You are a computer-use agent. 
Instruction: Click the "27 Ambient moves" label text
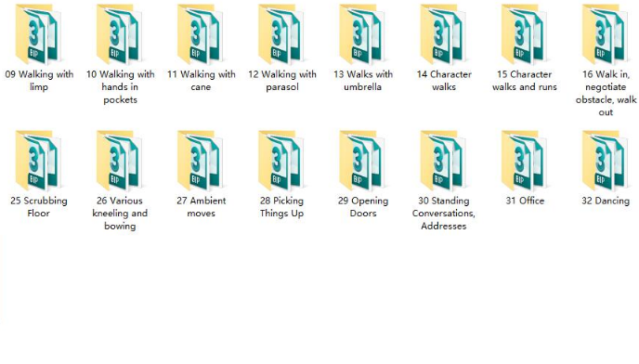point(201,207)
